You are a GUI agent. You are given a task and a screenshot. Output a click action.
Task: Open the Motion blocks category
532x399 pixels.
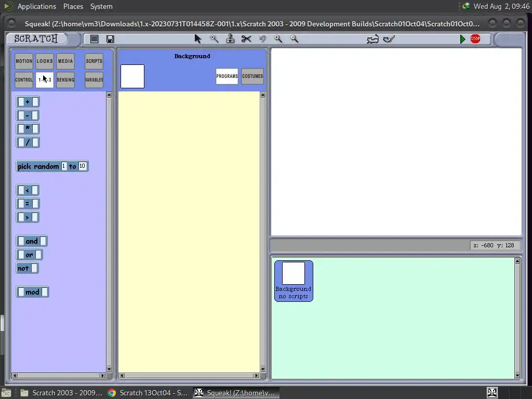click(24, 61)
